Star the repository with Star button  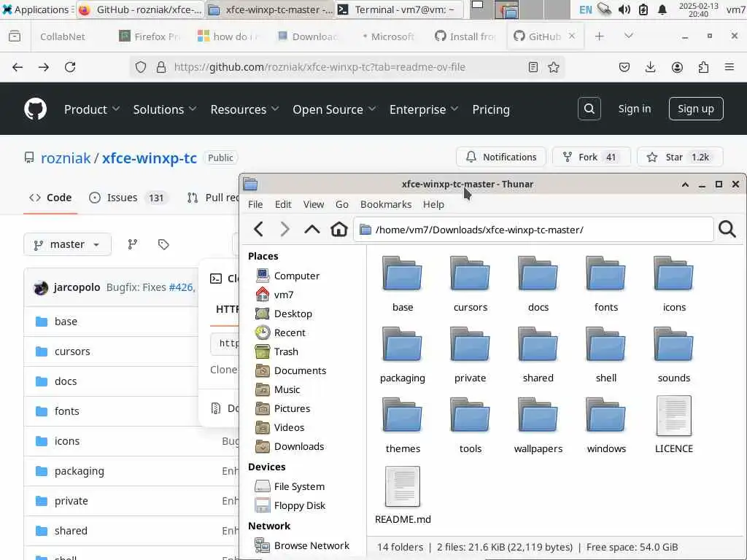pos(680,157)
